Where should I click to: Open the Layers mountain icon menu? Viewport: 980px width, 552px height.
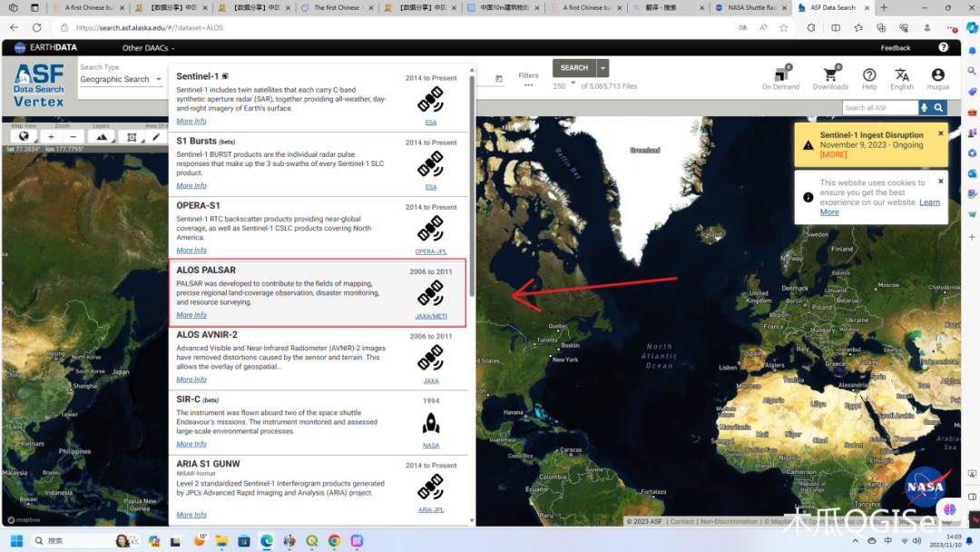(102, 136)
